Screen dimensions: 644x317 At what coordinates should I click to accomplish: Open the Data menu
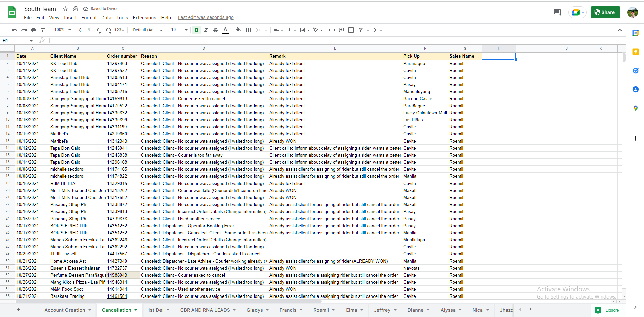tap(106, 18)
